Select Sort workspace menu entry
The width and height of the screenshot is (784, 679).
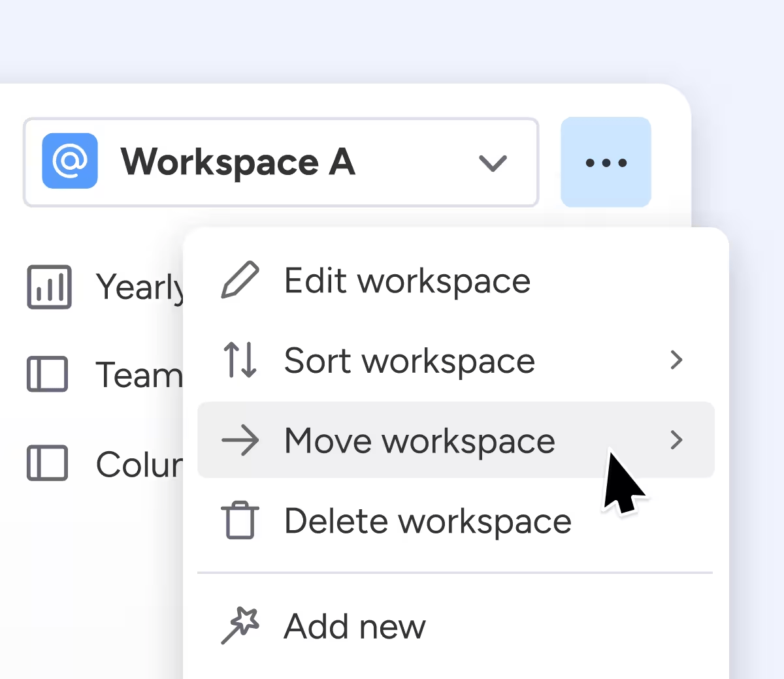click(456, 360)
